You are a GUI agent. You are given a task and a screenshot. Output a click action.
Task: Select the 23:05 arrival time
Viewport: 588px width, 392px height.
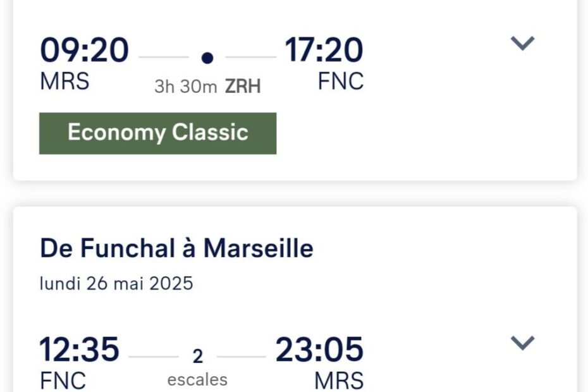[x=319, y=350]
